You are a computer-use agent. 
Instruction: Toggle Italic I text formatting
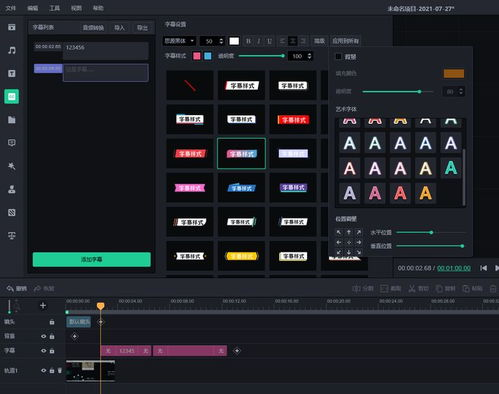click(x=259, y=41)
